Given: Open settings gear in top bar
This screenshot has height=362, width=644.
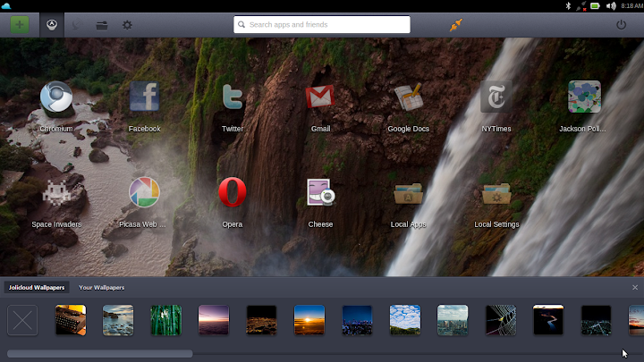Looking at the screenshot, I should [x=127, y=25].
